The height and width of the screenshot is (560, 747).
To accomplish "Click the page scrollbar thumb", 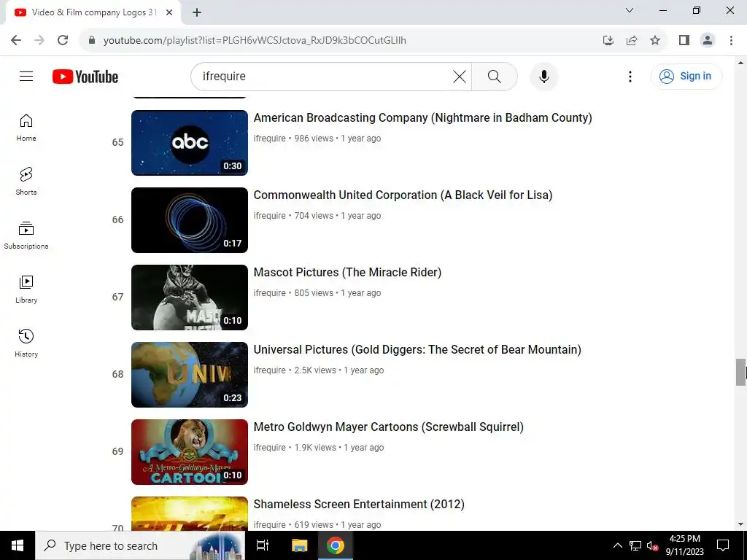I will [x=741, y=372].
